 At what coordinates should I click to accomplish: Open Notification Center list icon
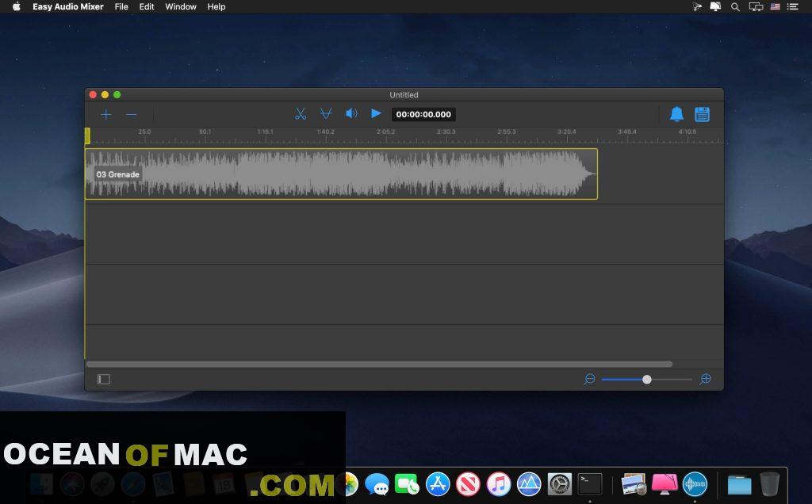[793, 6]
